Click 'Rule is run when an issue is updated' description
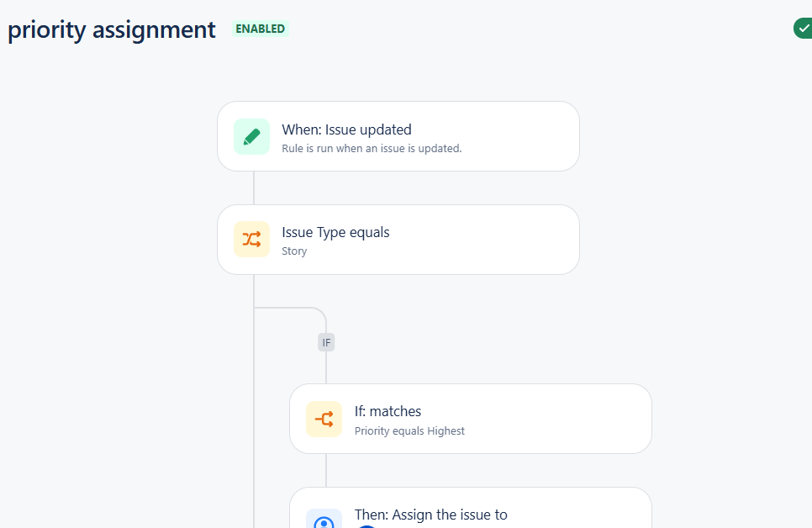This screenshot has width=812, height=528. click(372, 148)
